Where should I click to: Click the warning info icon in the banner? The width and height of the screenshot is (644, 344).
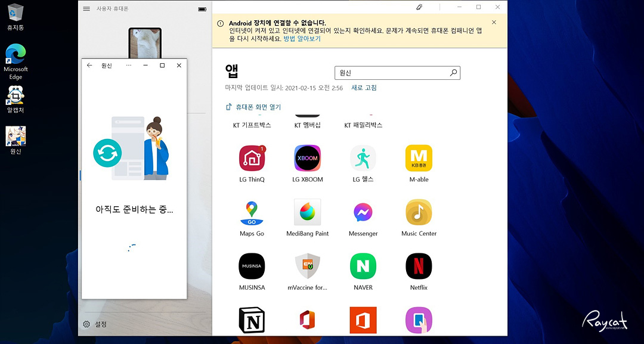pos(221,23)
